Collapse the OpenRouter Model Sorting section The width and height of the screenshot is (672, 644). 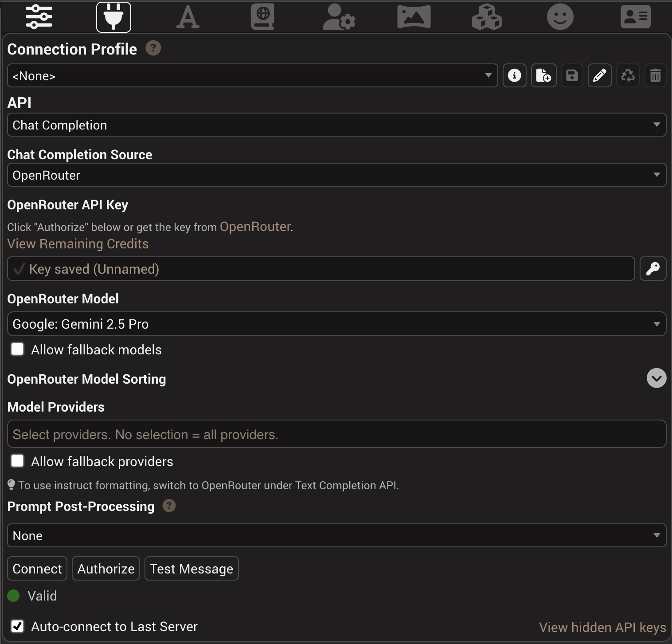656,378
